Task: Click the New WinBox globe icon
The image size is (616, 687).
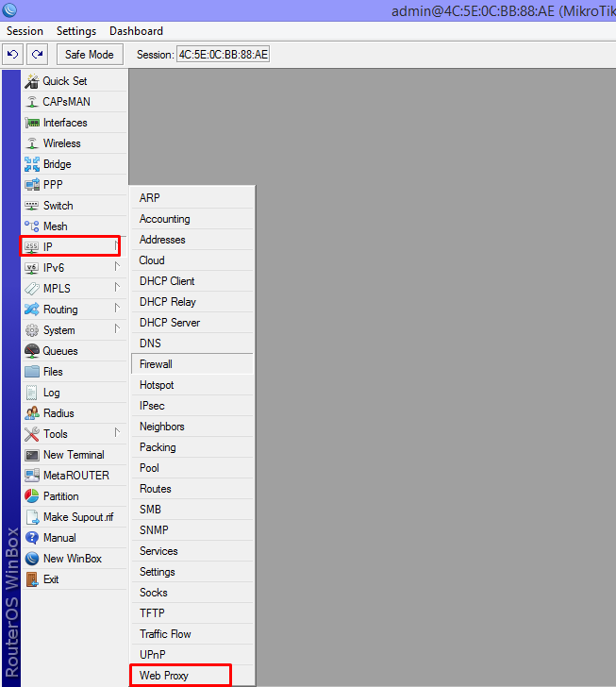Action: pos(31,559)
